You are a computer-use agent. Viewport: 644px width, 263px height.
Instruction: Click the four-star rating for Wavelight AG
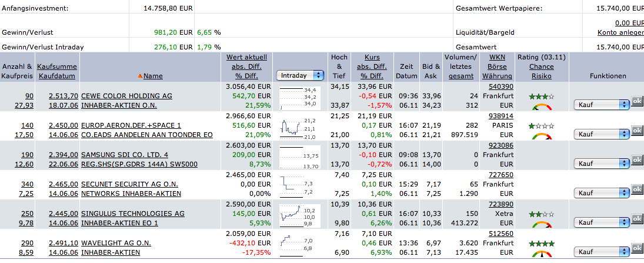coord(541,243)
